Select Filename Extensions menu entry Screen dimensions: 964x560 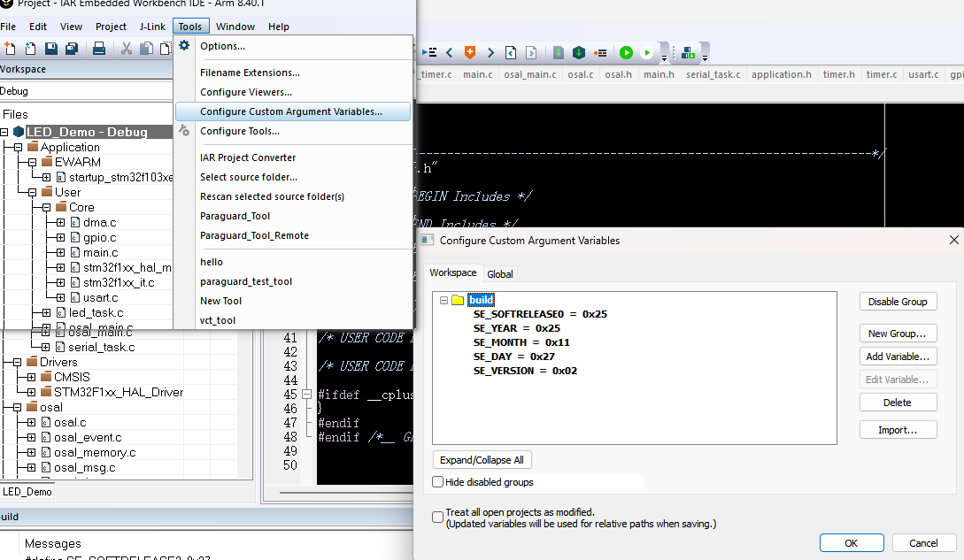(x=250, y=73)
